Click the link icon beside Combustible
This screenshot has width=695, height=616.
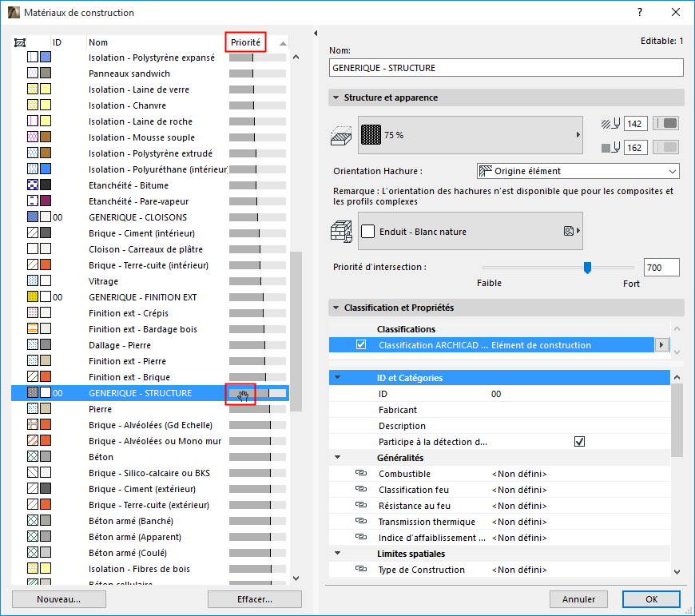click(x=361, y=473)
